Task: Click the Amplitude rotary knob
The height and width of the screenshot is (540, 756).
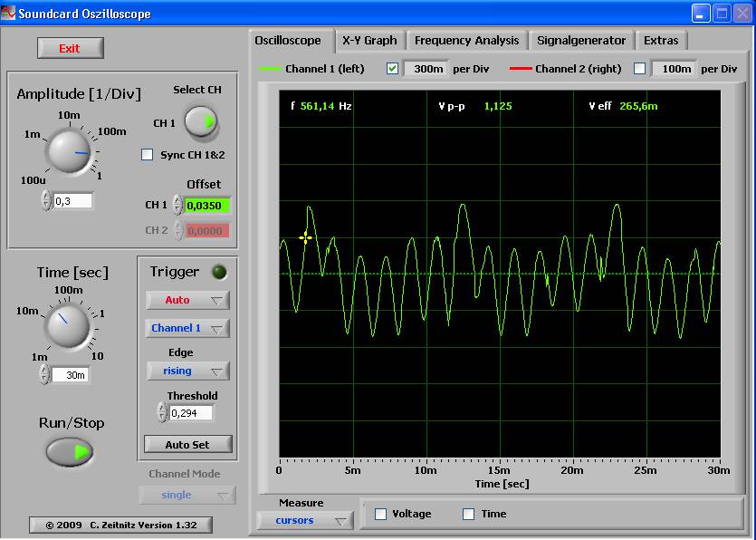Action: pos(70,151)
